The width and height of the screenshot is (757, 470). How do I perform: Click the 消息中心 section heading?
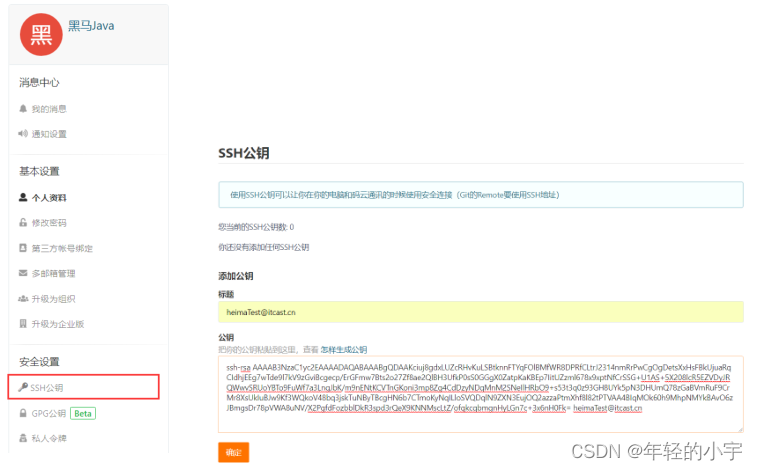tap(39, 83)
